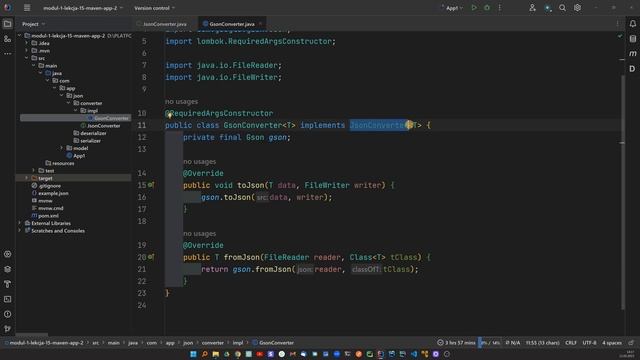
Task: Open the Code With Me user icon
Action: pyautogui.click(x=532, y=8)
